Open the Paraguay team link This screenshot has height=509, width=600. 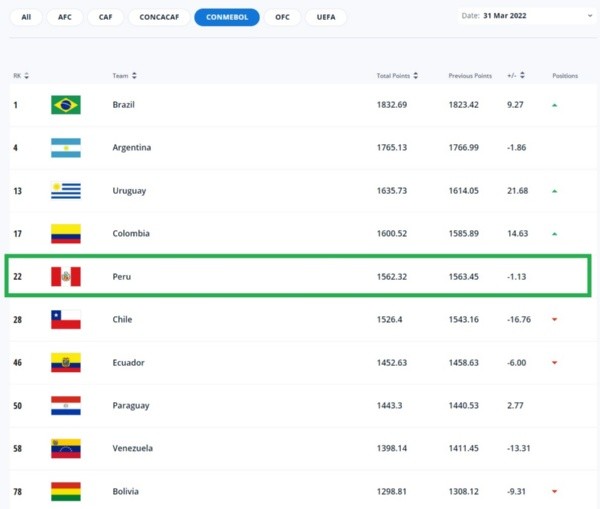(x=131, y=406)
